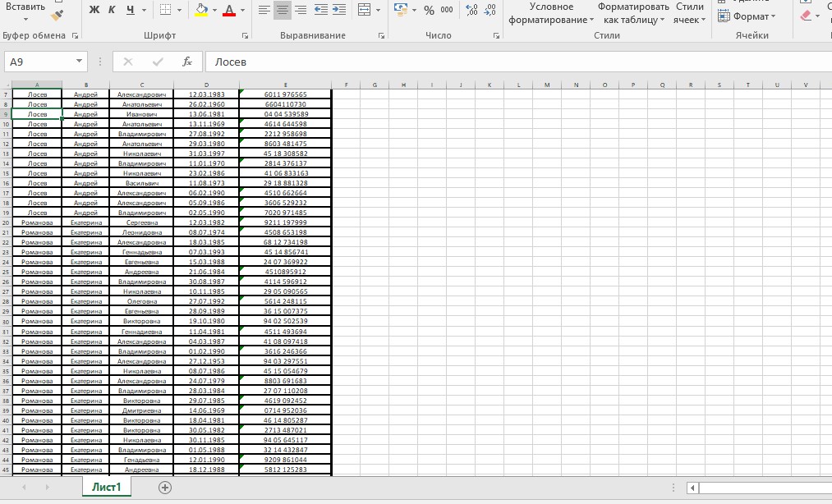
Task: Click the eraser clear icon
Action: (806, 16)
